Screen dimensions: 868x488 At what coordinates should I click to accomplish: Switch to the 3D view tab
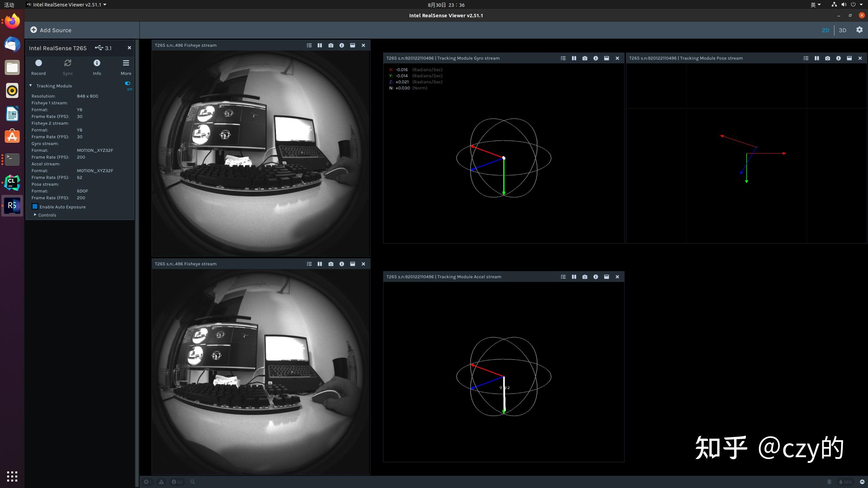tap(842, 30)
